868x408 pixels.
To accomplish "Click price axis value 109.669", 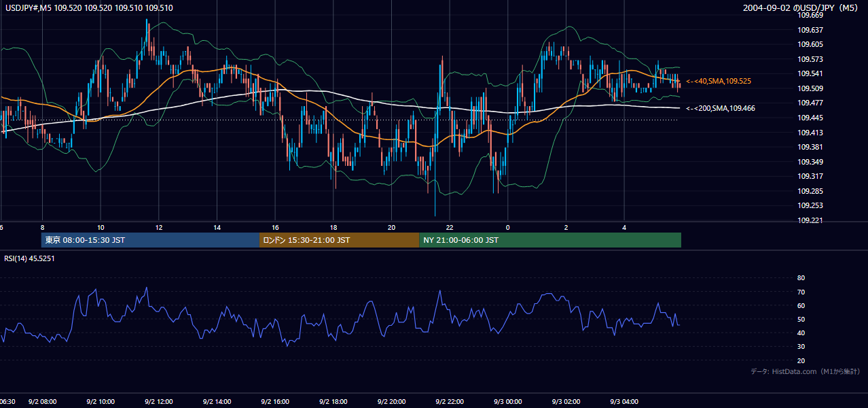I will click(x=810, y=15).
